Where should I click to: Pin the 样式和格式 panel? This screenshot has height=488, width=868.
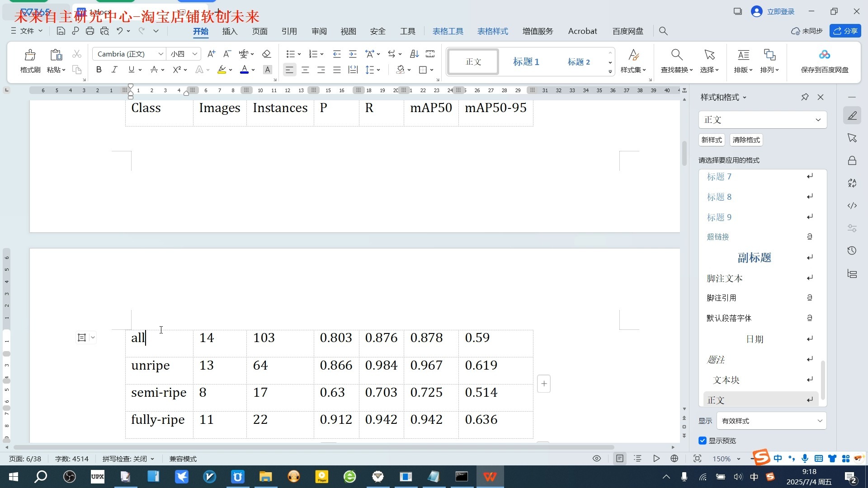click(x=804, y=97)
